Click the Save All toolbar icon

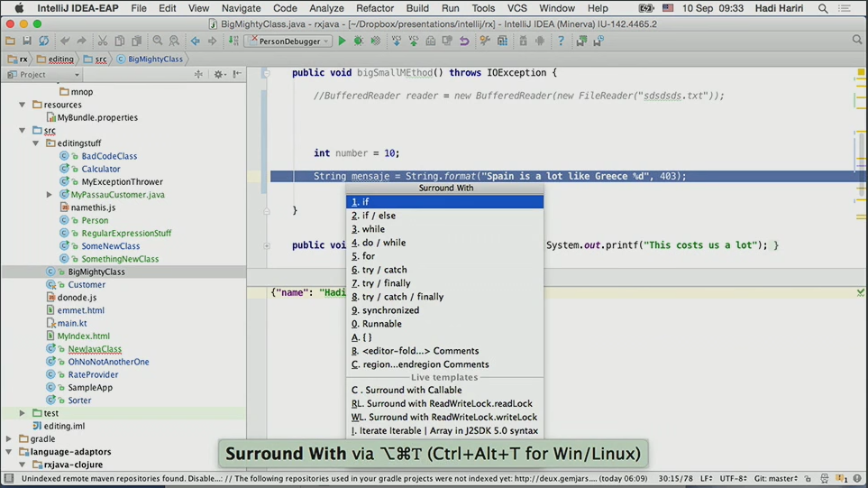coord(26,41)
